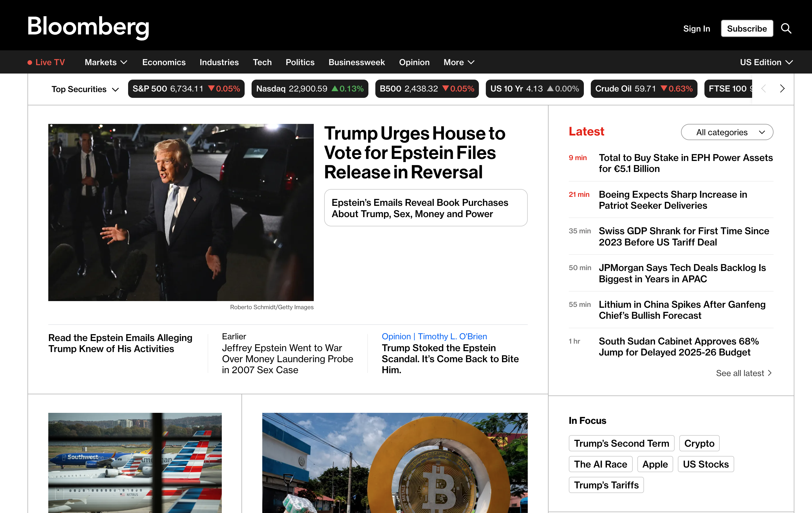Select the Nasdaq quote pill

point(309,89)
